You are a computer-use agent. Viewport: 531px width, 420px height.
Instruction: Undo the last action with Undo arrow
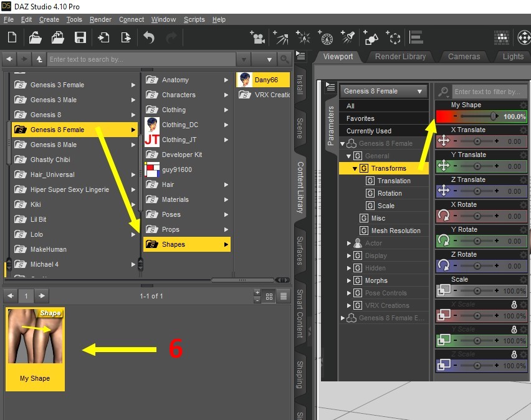click(x=149, y=37)
